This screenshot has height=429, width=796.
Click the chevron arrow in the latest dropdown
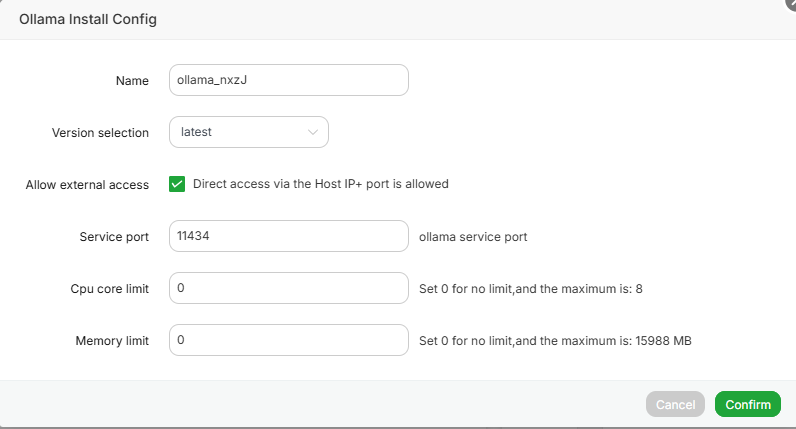(313, 132)
